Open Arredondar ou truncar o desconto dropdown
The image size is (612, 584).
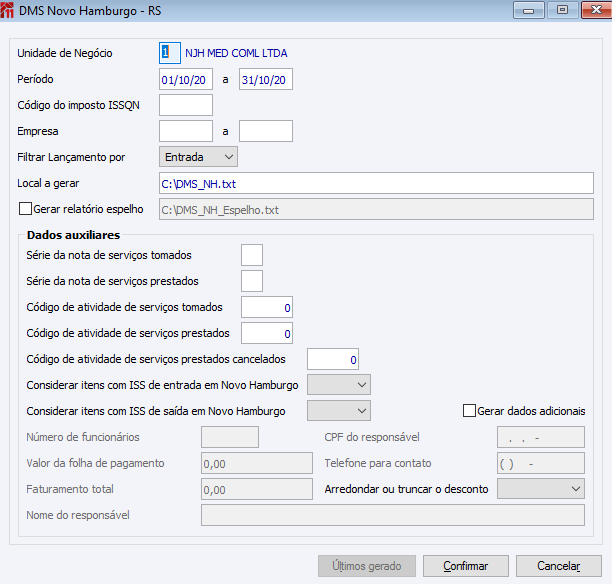click(541, 489)
